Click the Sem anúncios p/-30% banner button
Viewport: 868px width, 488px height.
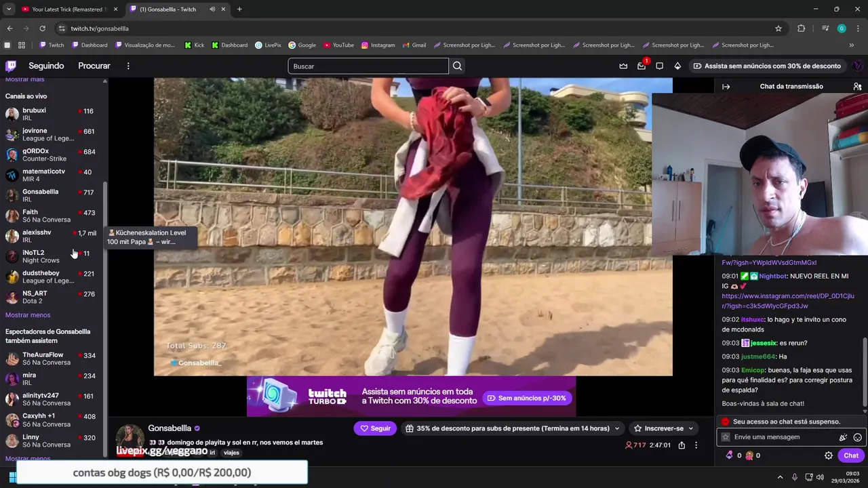pos(527,398)
